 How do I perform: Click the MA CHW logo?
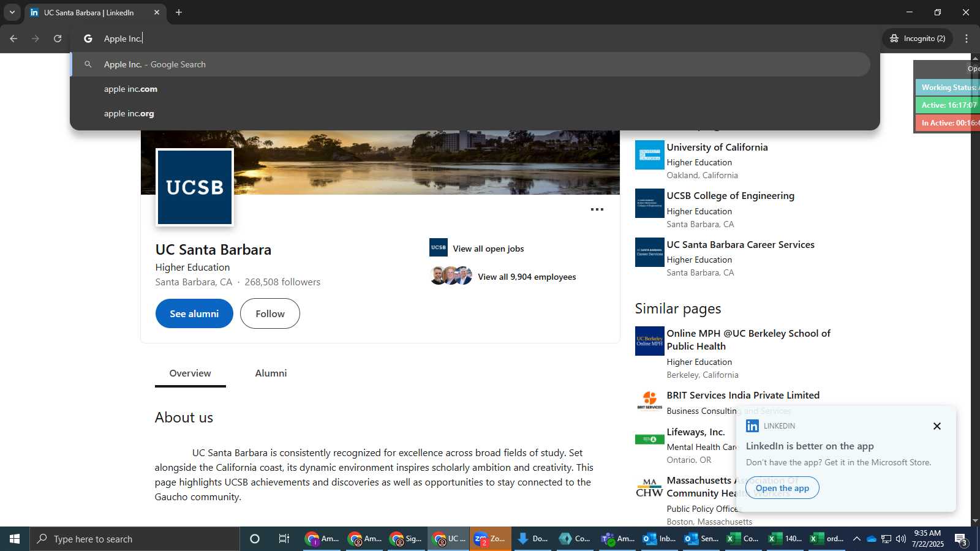click(x=650, y=488)
